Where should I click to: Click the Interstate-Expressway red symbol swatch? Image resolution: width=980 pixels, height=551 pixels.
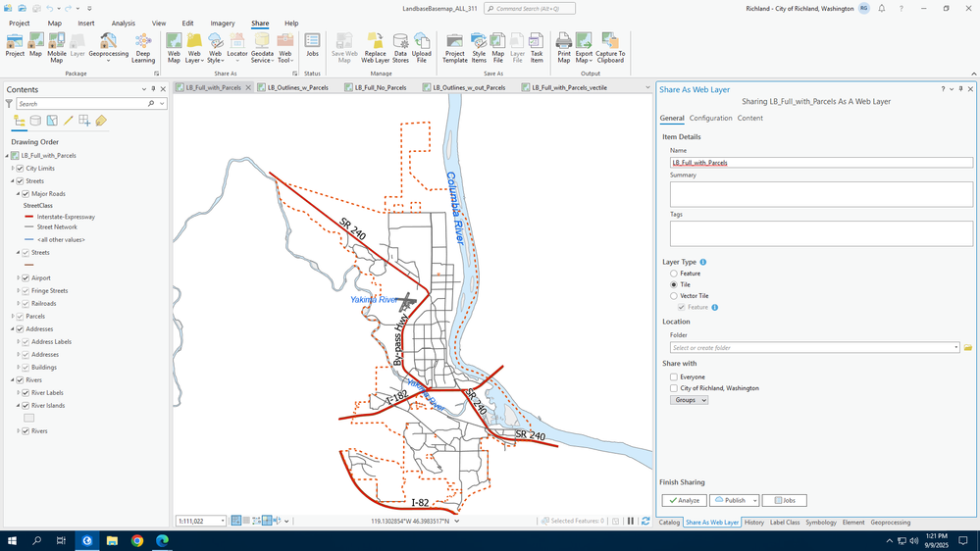click(28, 216)
